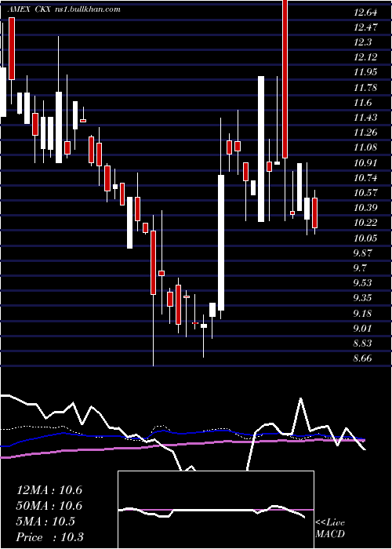Click the 12MA : 10.6 readout
The height and width of the screenshot is (549, 392).
pos(49,490)
